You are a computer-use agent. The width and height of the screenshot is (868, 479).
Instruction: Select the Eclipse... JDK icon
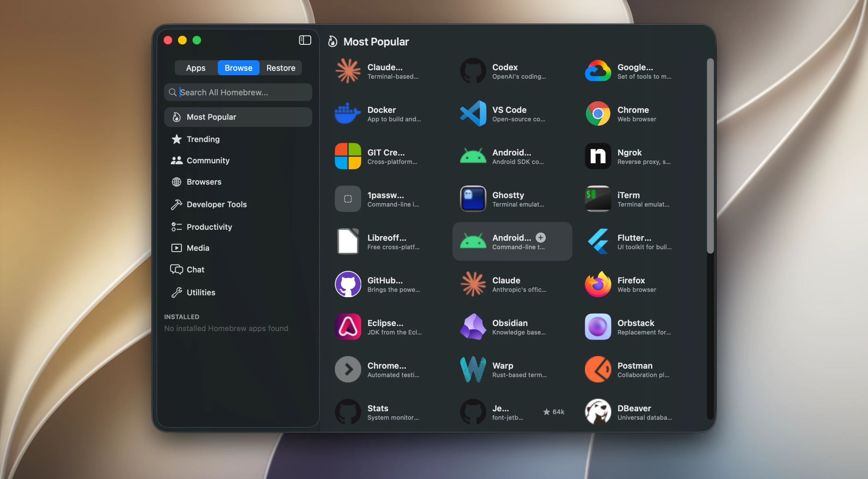coord(348,327)
